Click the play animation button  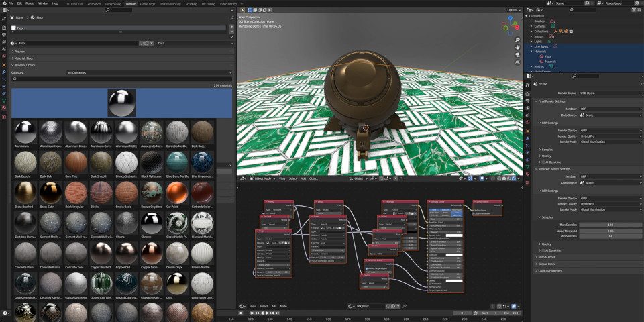pos(268,313)
